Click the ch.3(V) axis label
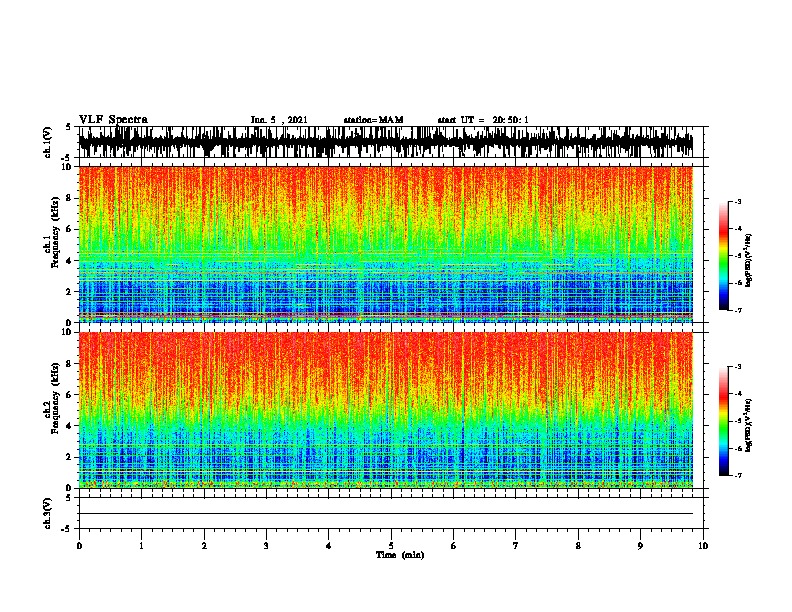The height and width of the screenshot is (612, 792). [48, 513]
